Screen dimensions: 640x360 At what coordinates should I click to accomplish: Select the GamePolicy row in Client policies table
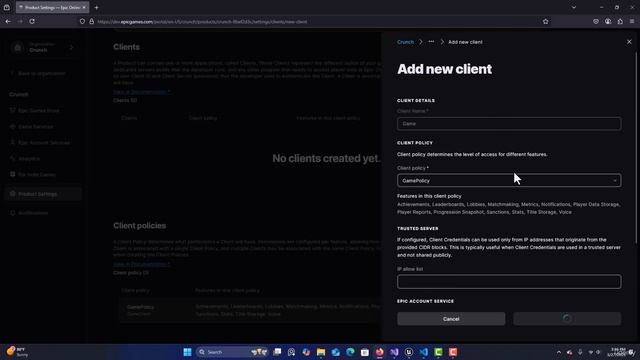(250, 310)
